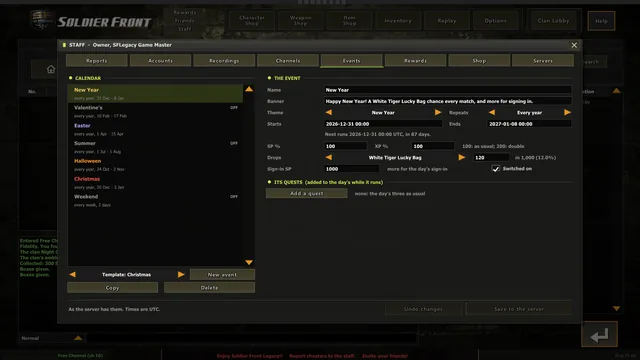This screenshot has width=640, height=360.
Task: Click the Soldier Front logo emblem
Action: (41, 20)
